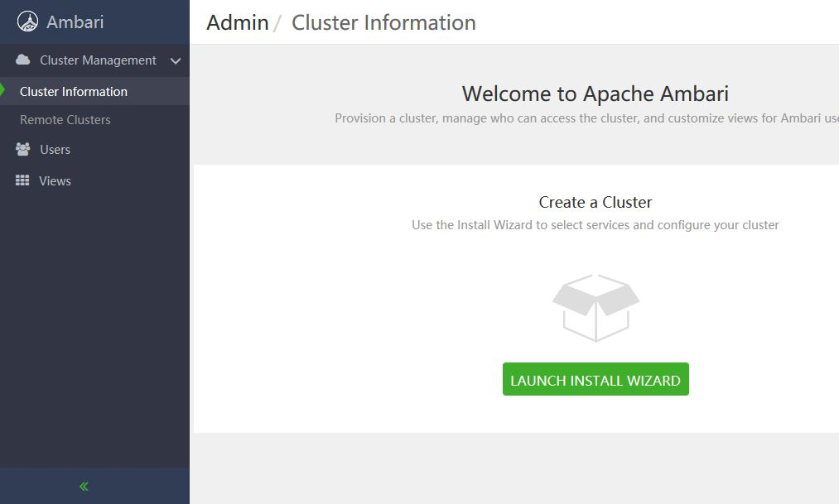Click the Views grid icon
839x504 pixels.
pos(22,180)
